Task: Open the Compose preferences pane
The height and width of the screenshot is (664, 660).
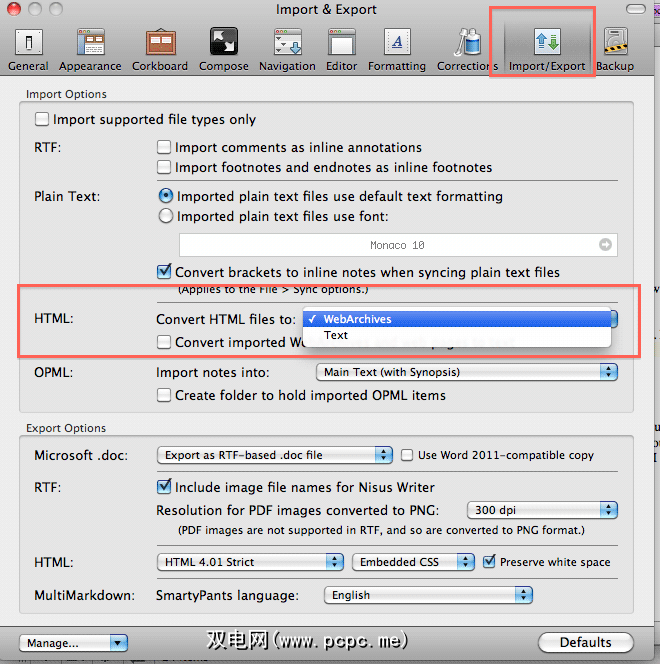Action: (224, 50)
